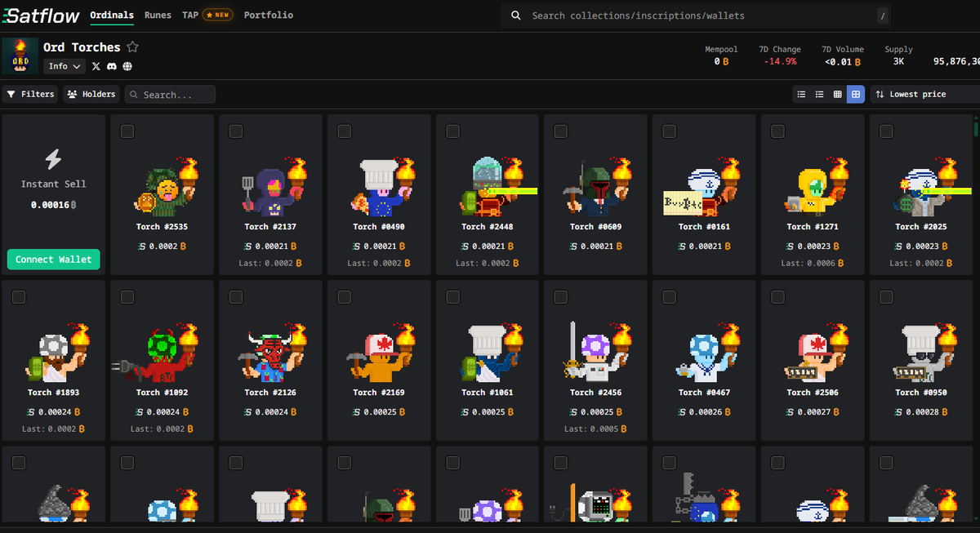Open the Torch #2506 title link
This screenshot has height=533, width=980.
(813, 393)
